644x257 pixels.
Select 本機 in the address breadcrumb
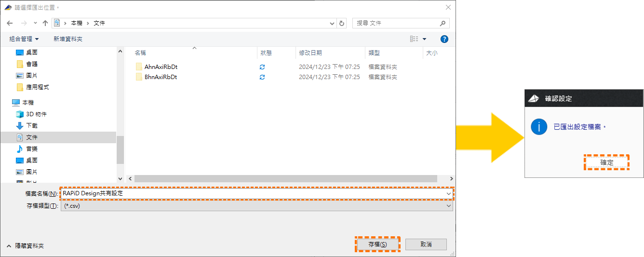77,23
